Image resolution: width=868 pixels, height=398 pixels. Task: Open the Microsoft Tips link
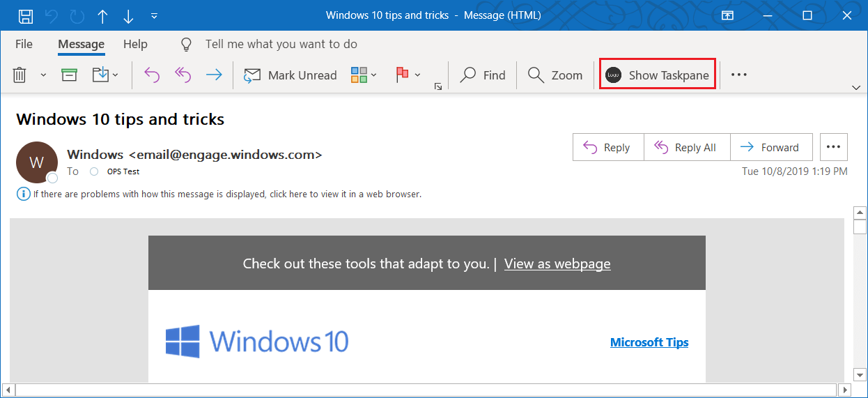pos(649,342)
